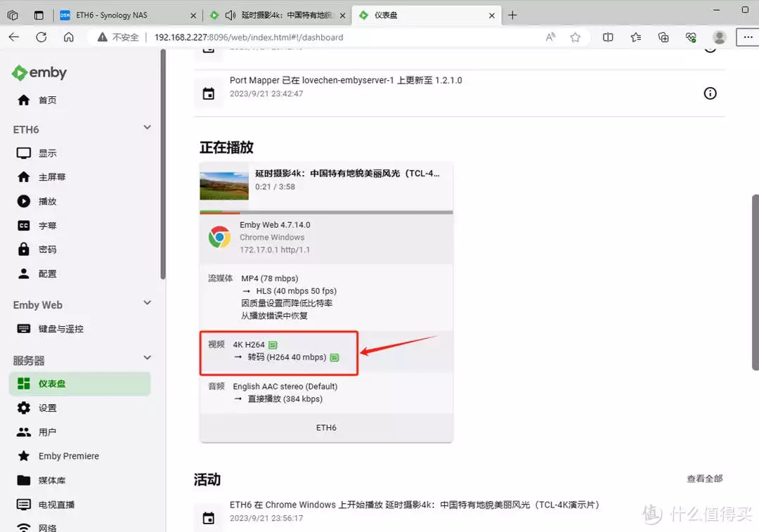Click the playback progress bar of session
The height and width of the screenshot is (532, 759).
[x=326, y=212]
